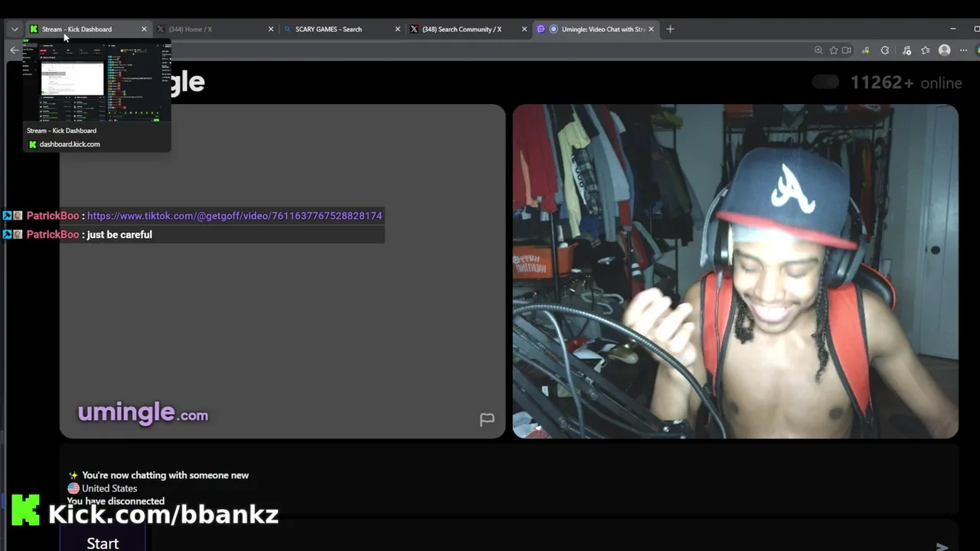Click the dashboard.kick.com preview link

tap(70, 144)
